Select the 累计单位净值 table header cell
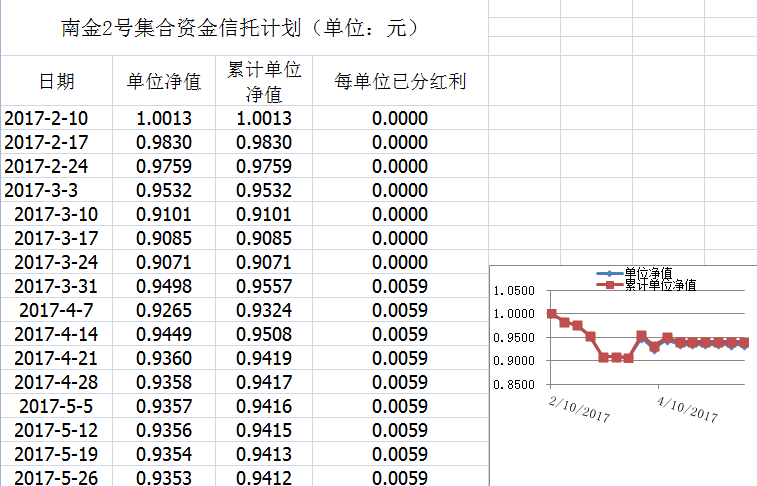757x486 pixels. tap(264, 81)
